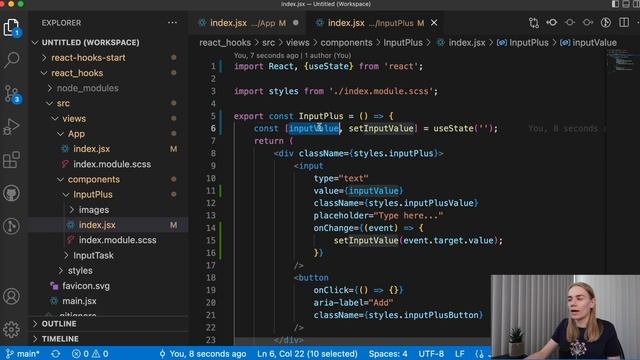
Task: Collapse the src folder
Action: click(x=63, y=103)
